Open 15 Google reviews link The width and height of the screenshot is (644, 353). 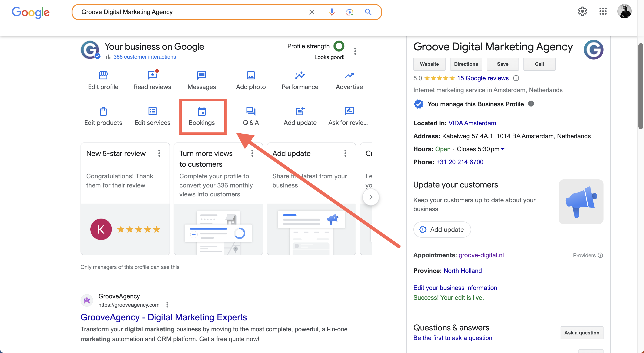pos(483,78)
